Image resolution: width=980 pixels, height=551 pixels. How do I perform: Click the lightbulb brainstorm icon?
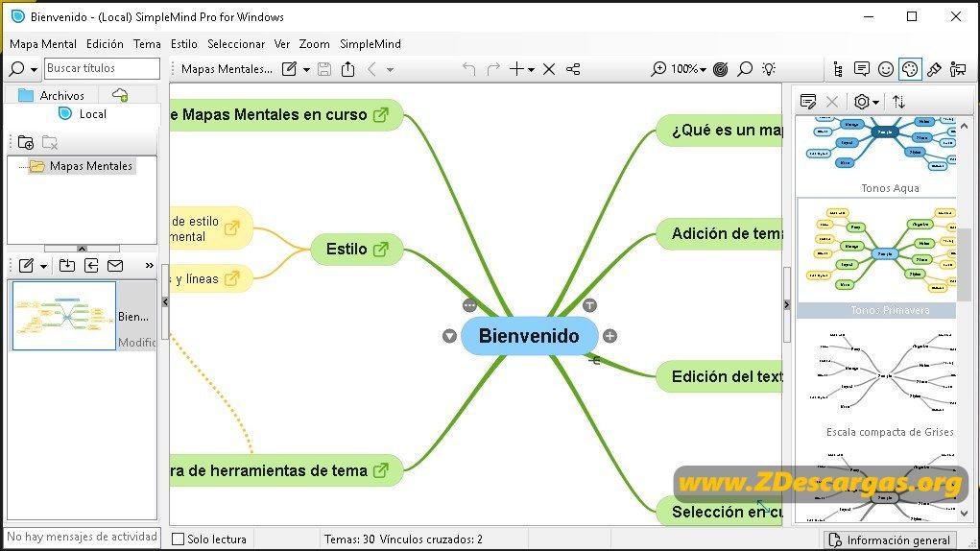pyautogui.click(x=770, y=69)
